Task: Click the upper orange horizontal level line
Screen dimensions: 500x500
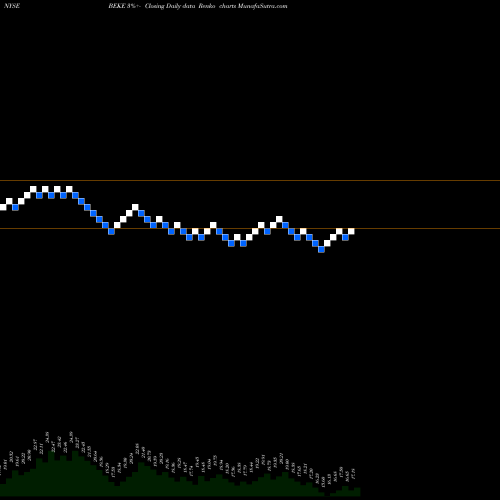Action: click(250, 181)
